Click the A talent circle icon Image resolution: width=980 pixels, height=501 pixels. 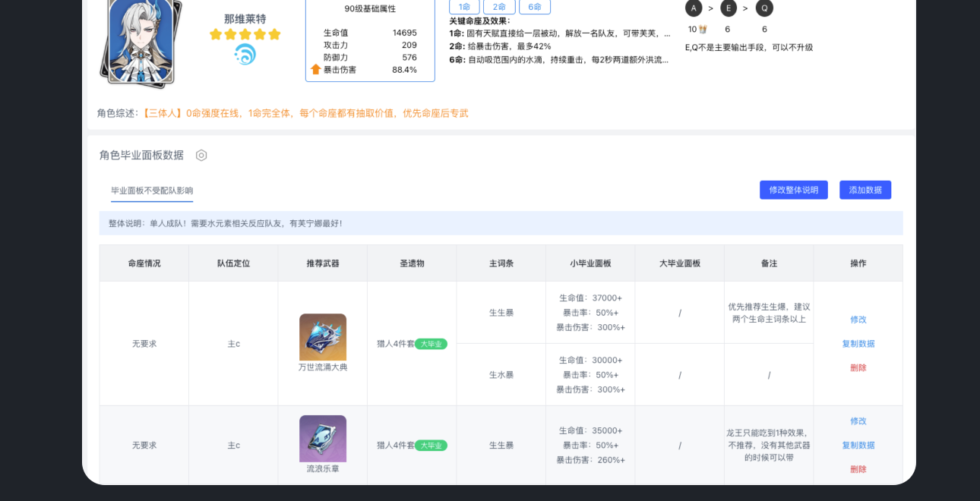tap(693, 8)
